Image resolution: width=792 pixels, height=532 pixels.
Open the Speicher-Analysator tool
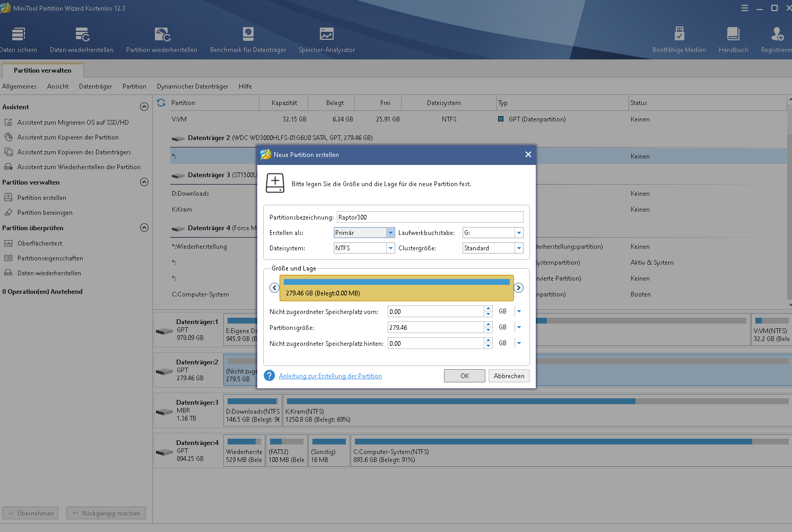[x=326, y=35]
